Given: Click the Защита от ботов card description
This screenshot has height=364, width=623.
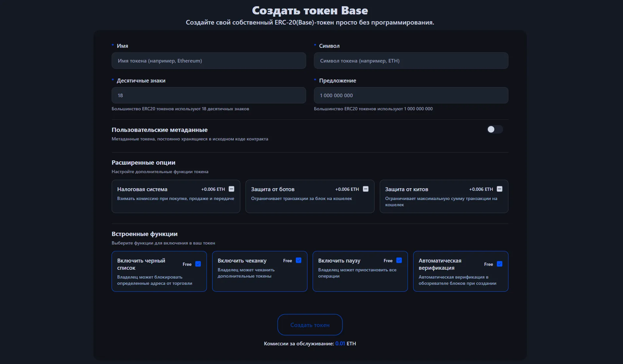Looking at the screenshot, I should coord(301,199).
